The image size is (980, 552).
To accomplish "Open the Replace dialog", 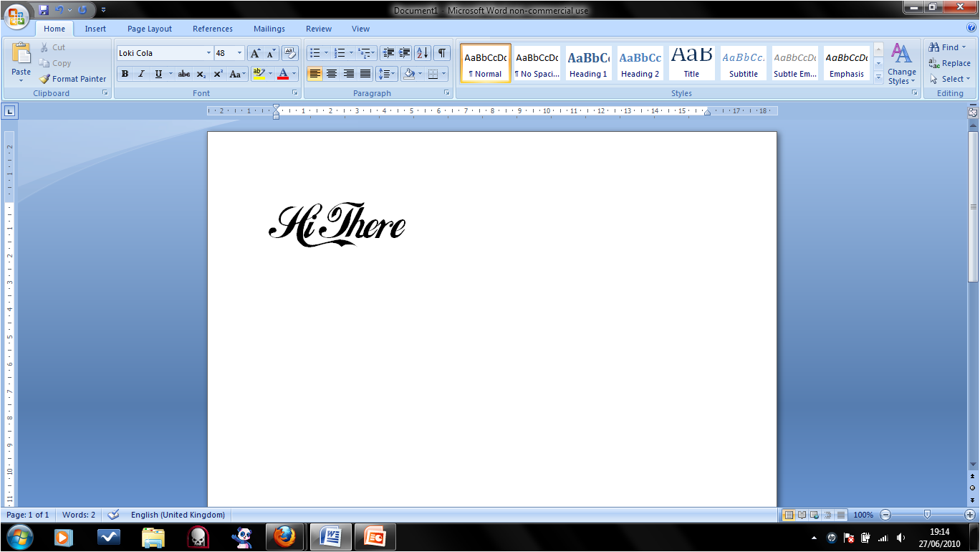I will tap(949, 63).
